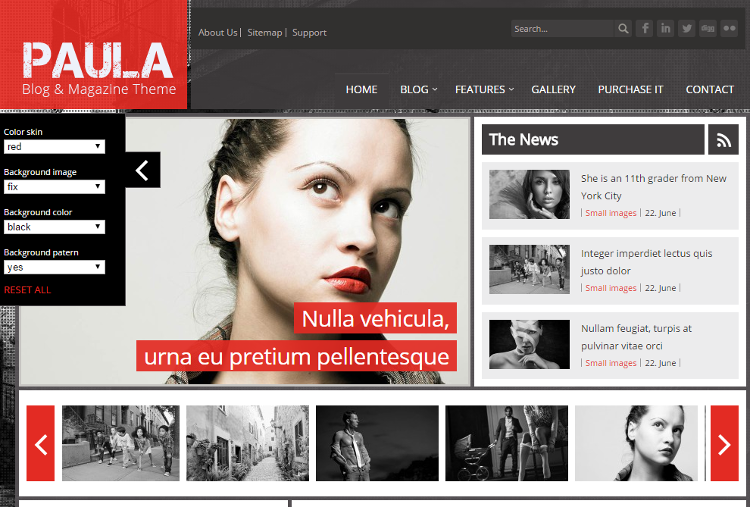Open the Twitter social icon
Viewport: 750px width, 507px height.
[x=687, y=29]
